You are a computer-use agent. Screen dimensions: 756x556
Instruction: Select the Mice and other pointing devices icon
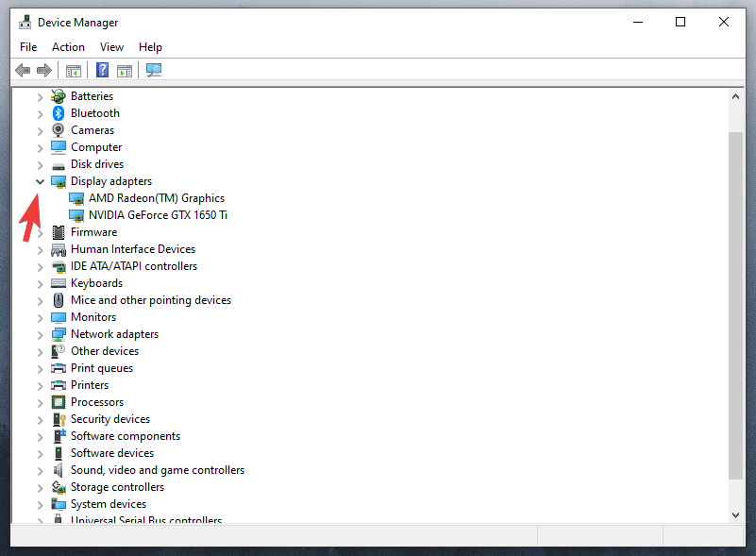(59, 300)
